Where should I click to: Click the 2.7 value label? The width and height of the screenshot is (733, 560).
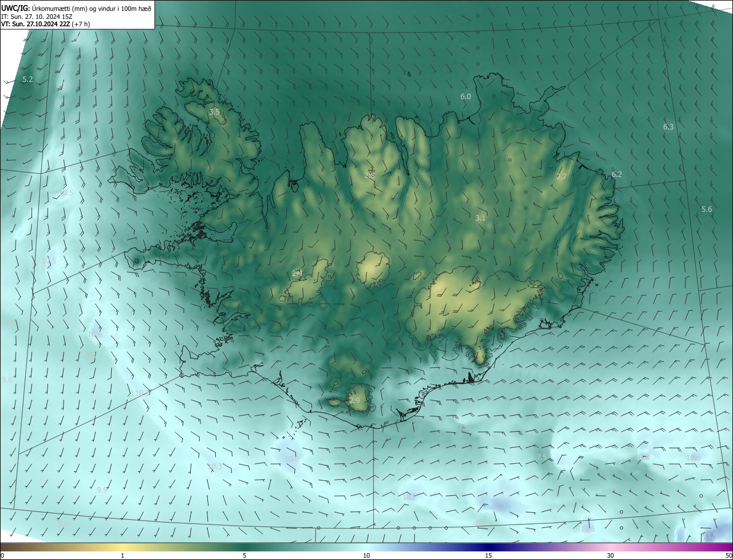561,176
